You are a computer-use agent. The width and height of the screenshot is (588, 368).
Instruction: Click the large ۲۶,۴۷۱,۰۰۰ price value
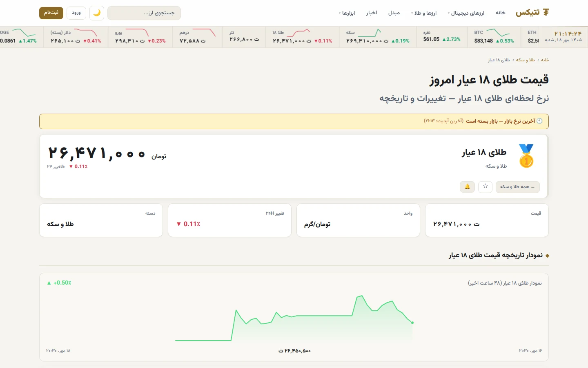click(x=97, y=154)
